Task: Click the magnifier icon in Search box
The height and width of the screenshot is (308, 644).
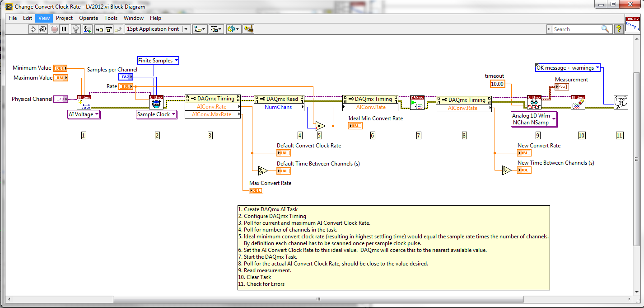Action: tap(605, 29)
